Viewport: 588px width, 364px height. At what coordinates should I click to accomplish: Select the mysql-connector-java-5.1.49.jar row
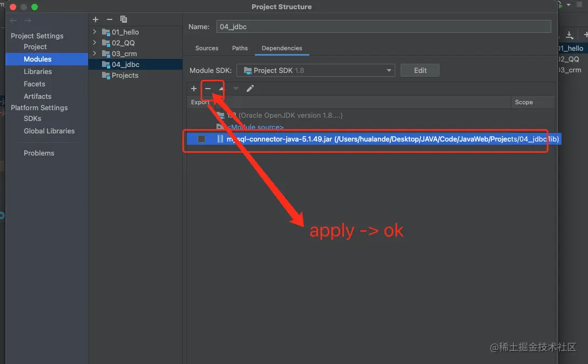(374, 139)
